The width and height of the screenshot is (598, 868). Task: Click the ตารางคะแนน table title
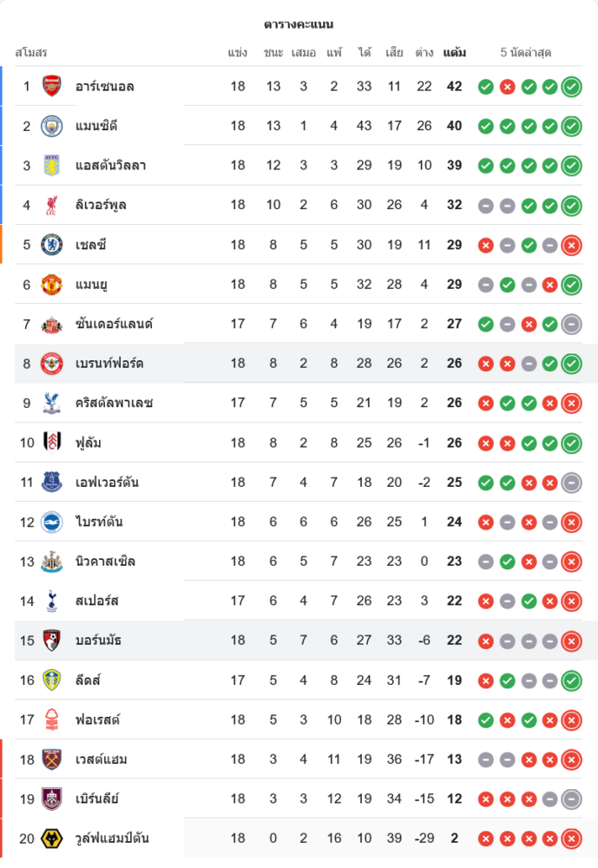299,24
